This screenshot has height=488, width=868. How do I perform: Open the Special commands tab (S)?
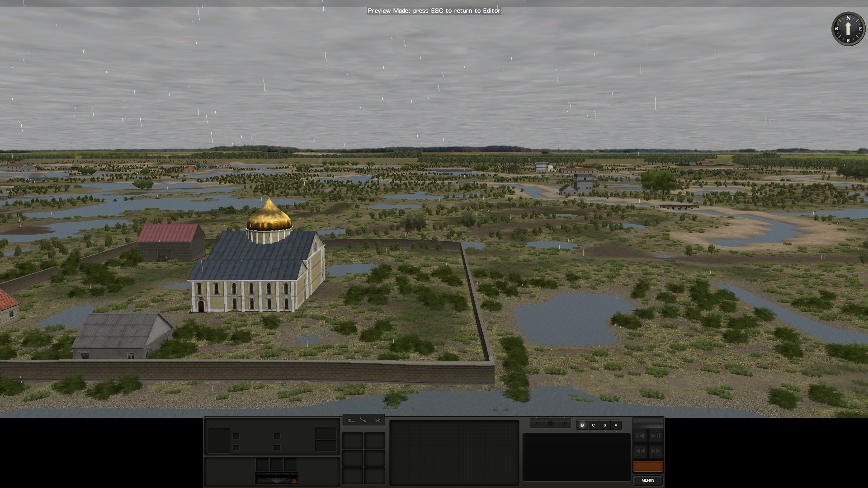605,425
